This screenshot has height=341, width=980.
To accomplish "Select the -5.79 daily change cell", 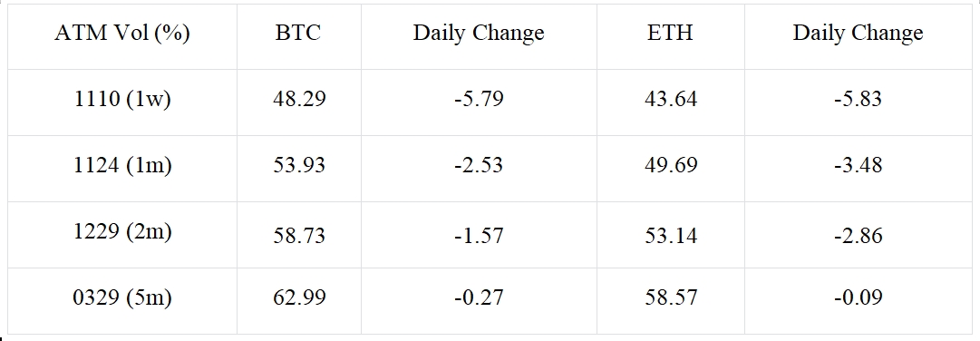I will click(x=479, y=102).
